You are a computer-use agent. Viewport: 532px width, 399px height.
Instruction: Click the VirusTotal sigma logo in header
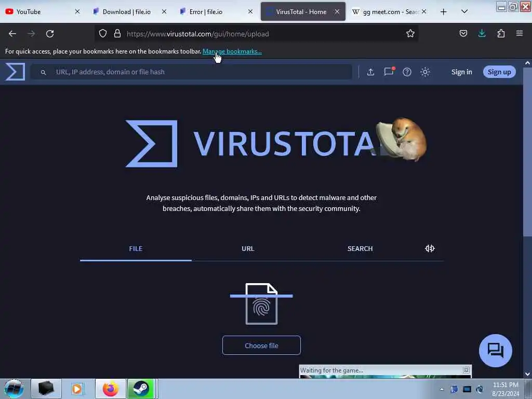click(x=15, y=72)
